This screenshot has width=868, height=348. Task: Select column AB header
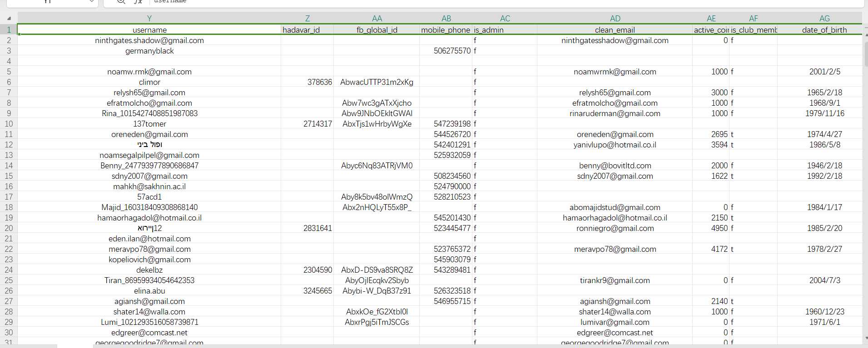(x=446, y=18)
